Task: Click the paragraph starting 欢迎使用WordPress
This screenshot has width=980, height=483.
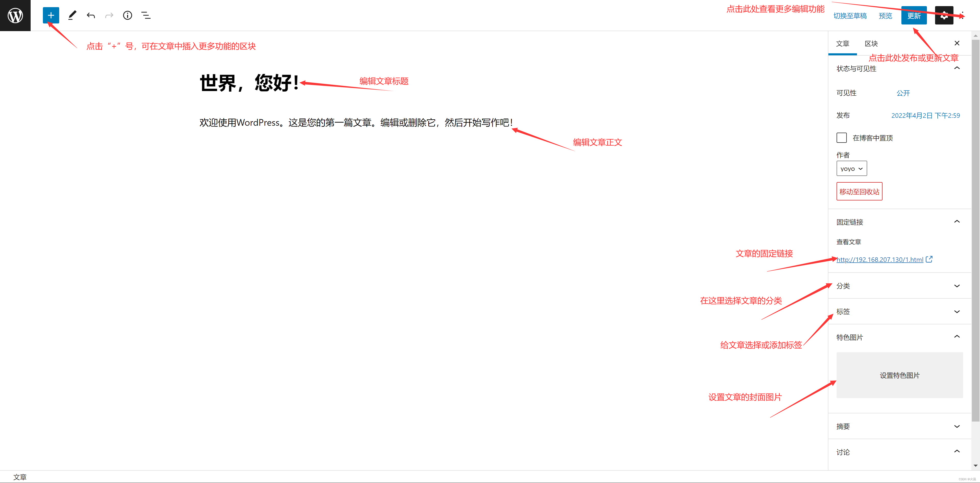Action: [x=356, y=122]
